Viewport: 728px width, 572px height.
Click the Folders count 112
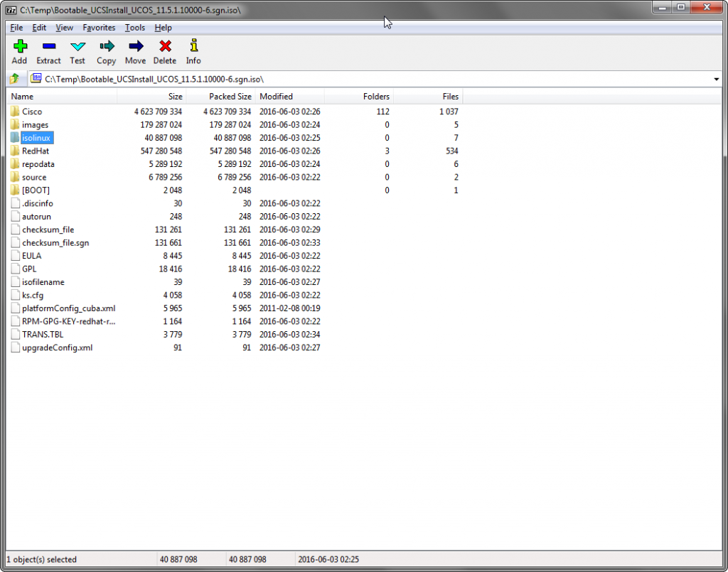point(382,112)
